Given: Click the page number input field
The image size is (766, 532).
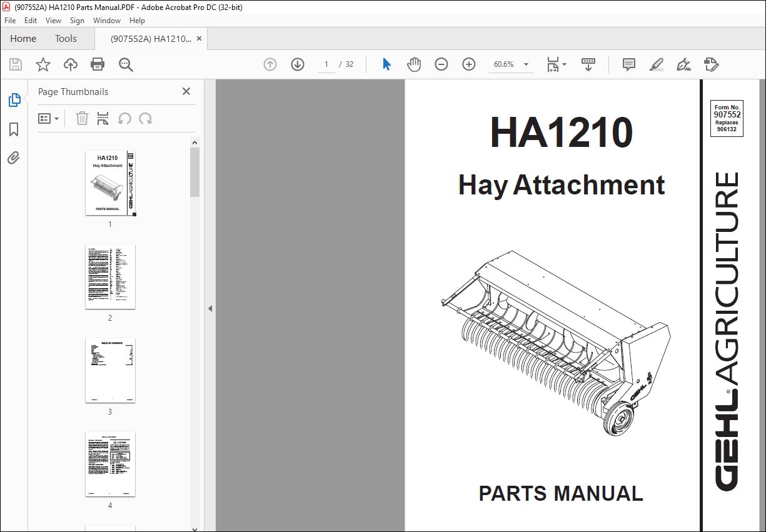Looking at the screenshot, I should (x=326, y=64).
